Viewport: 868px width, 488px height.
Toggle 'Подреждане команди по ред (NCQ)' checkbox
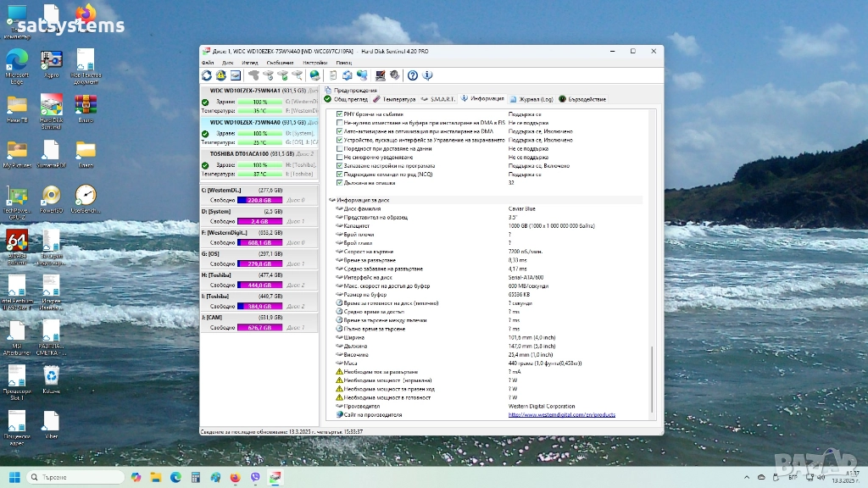click(340, 174)
